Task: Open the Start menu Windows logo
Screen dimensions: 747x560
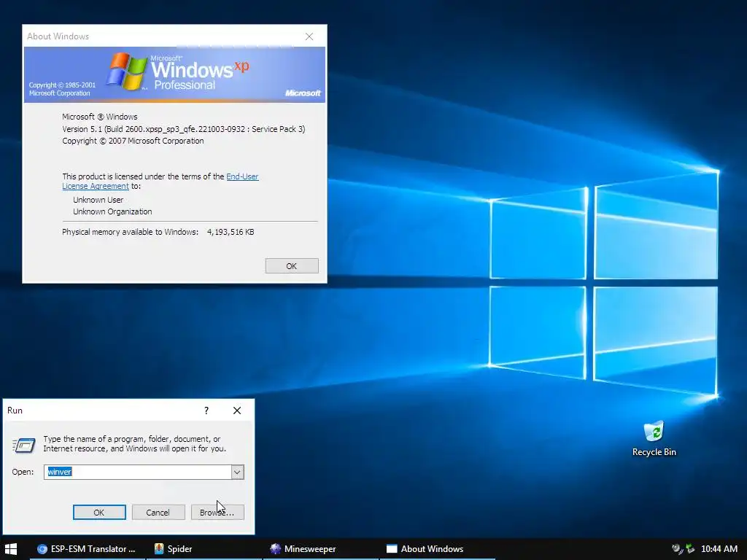Action: pos(10,549)
